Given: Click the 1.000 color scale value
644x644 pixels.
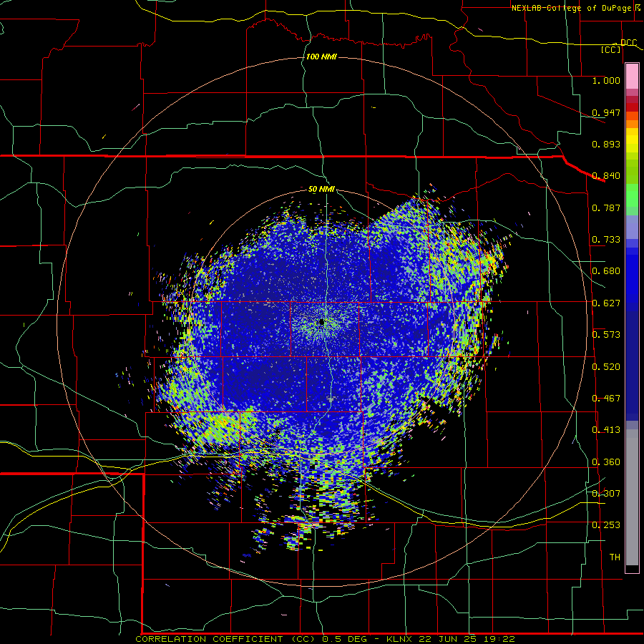Looking at the screenshot, I should (606, 80).
